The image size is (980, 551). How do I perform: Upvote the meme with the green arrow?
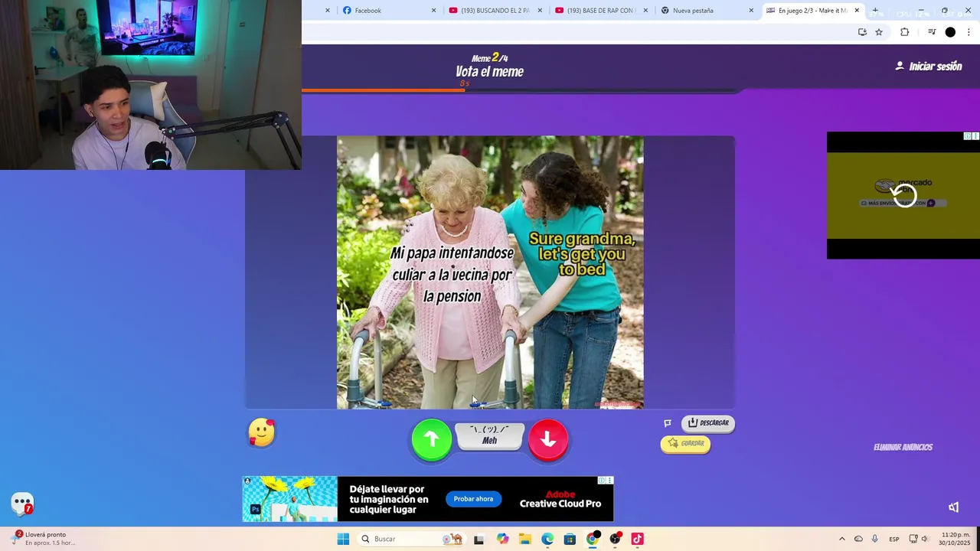point(432,439)
